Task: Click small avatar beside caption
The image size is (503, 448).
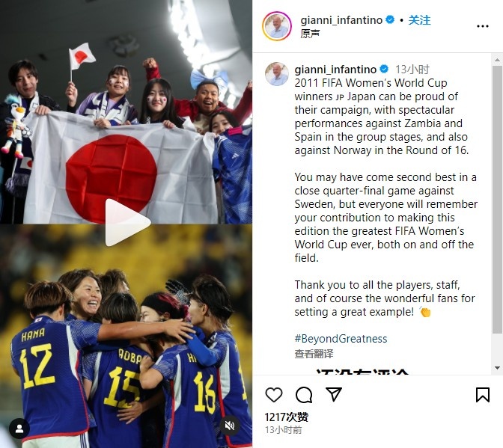Action: 277,74
